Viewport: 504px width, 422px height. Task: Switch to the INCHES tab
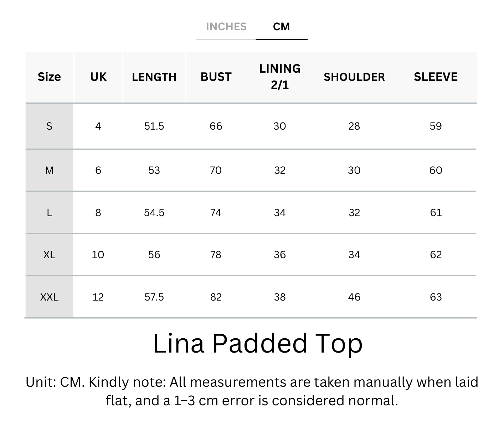226,27
